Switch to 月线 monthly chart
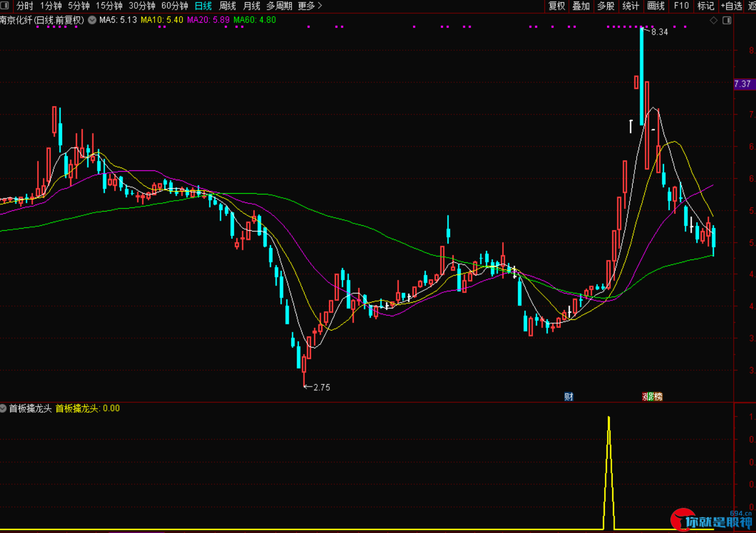This screenshot has width=756, height=533. [x=252, y=6]
